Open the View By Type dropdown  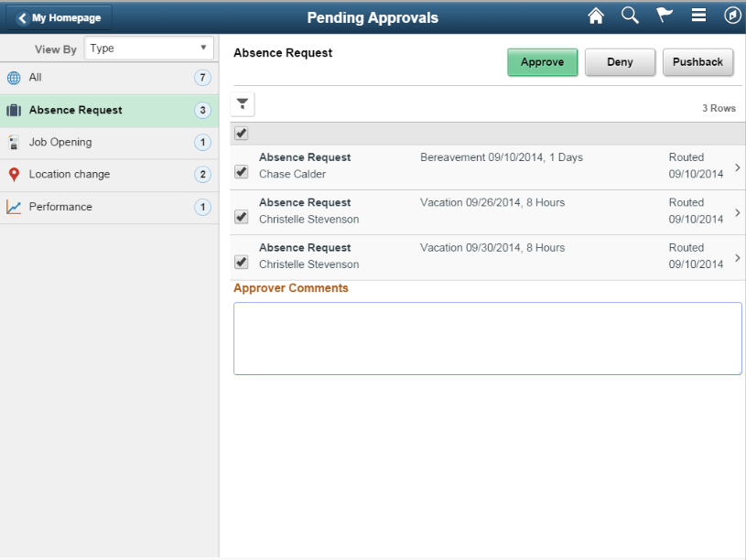coord(148,48)
